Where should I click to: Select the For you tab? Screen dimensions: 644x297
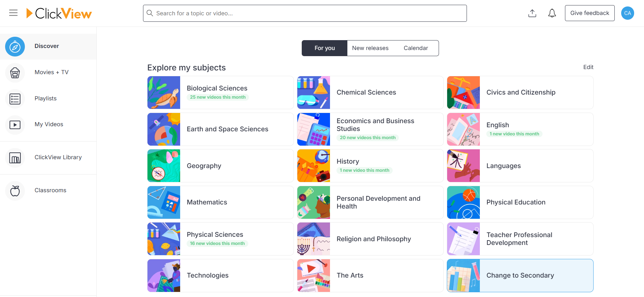coord(325,48)
